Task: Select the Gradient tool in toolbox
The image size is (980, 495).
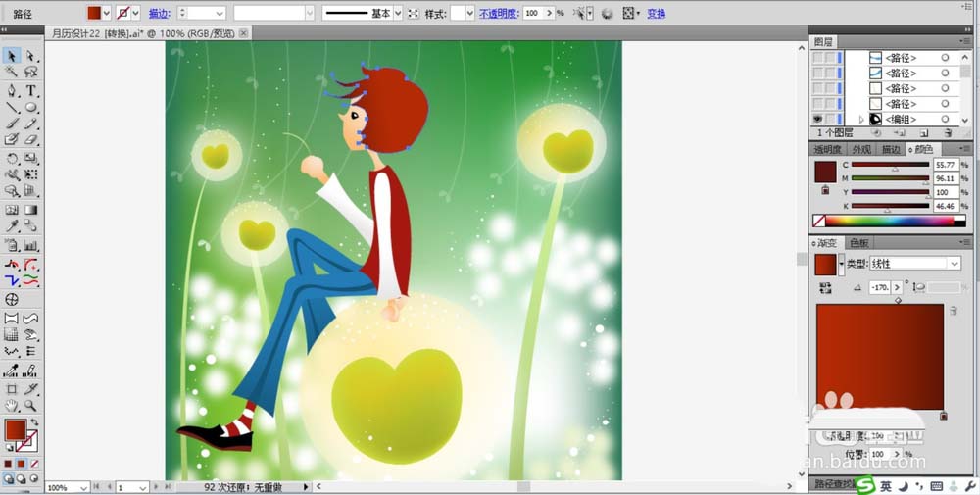Action: pos(30,210)
